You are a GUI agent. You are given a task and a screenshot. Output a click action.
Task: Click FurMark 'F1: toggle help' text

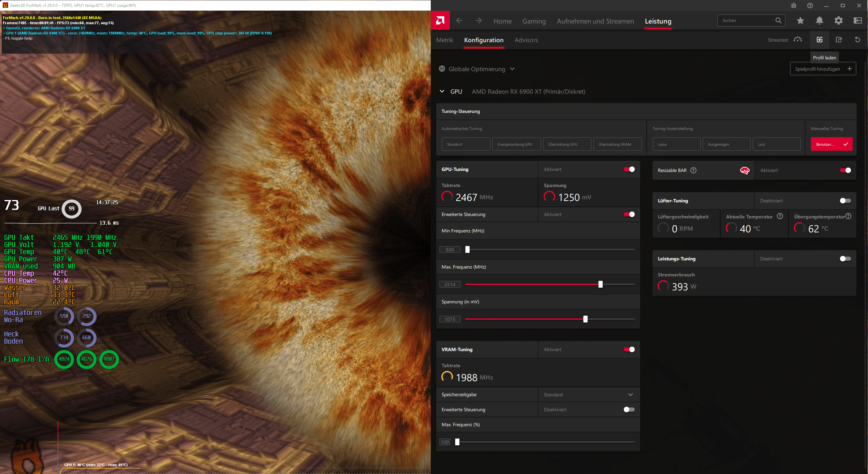[x=18, y=38]
